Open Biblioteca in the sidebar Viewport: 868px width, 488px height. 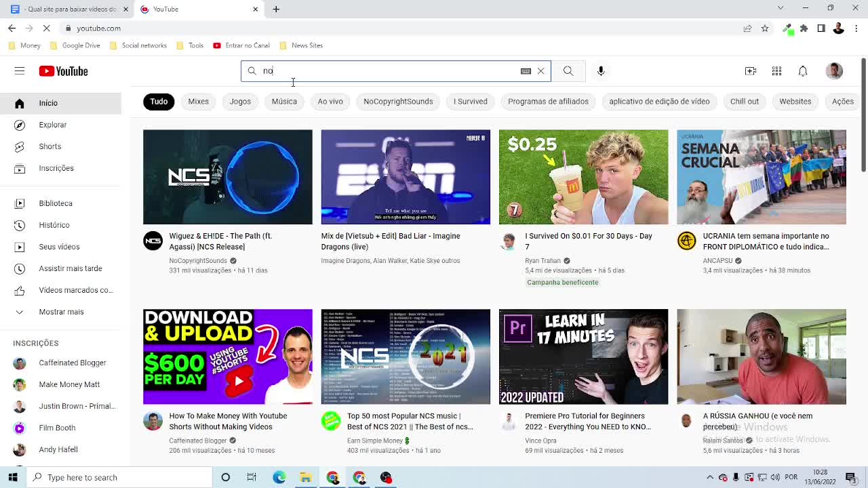tap(60, 203)
